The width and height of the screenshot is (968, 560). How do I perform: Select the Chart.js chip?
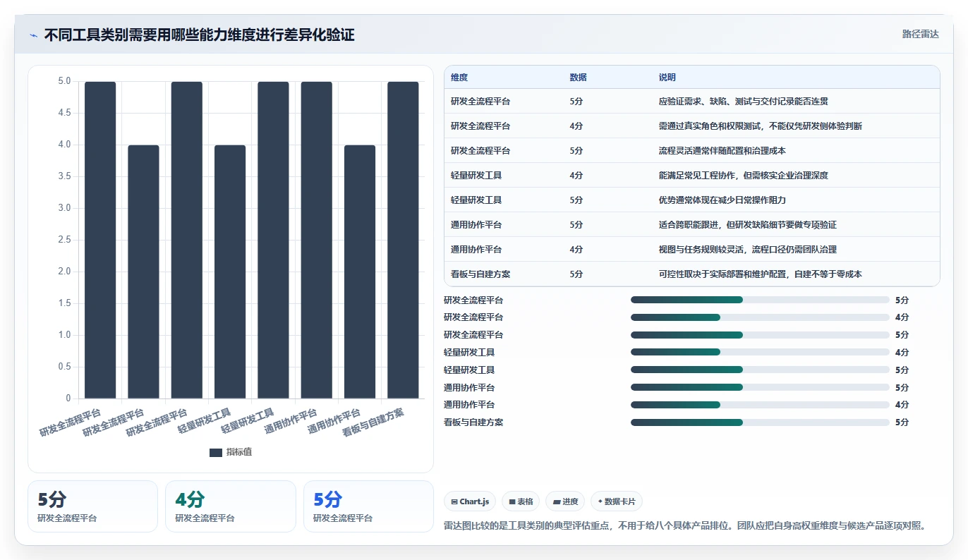pyautogui.click(x=470, y=501)
